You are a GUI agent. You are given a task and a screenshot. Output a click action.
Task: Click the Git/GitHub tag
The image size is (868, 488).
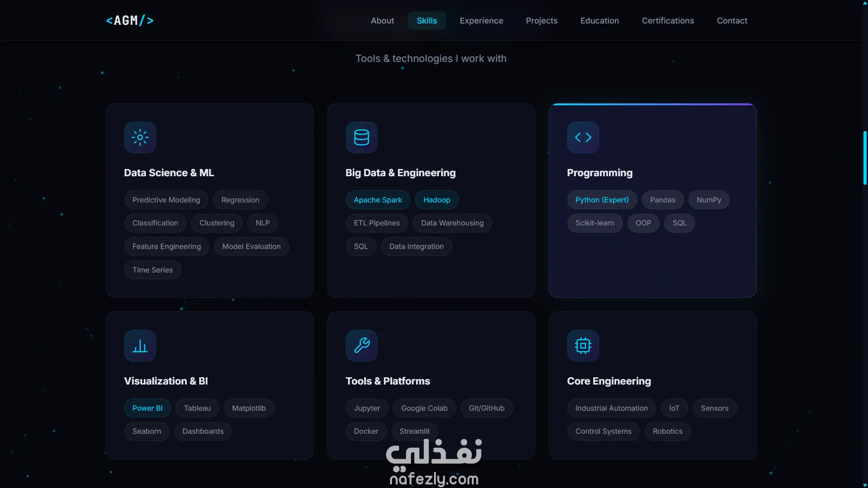point(486,408)
